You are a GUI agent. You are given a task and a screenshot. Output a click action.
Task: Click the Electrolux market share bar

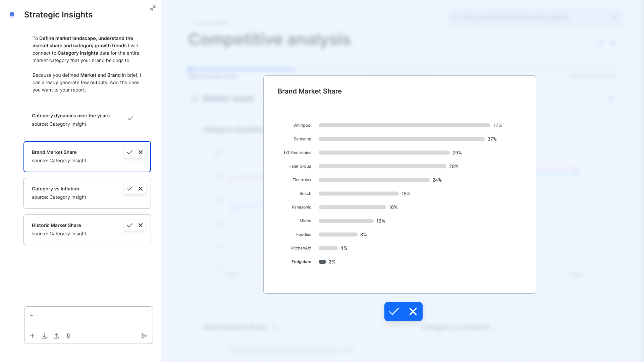click(x=374, y=180)
